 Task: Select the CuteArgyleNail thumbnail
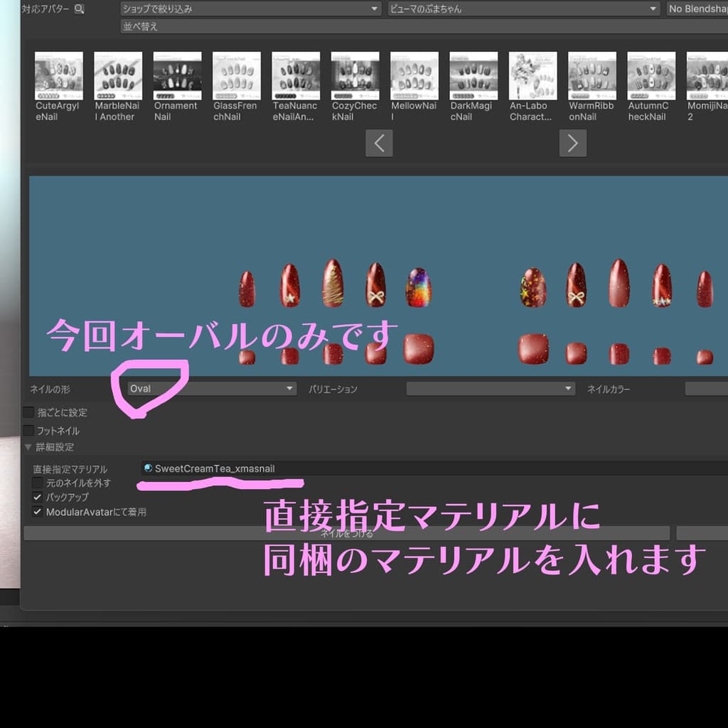click(58, 76)
